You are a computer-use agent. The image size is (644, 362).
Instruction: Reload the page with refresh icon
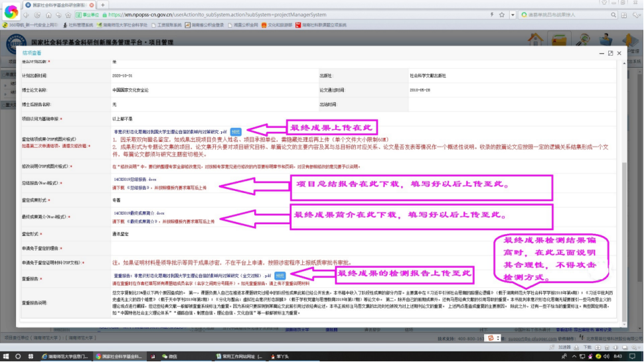point(37,15)
